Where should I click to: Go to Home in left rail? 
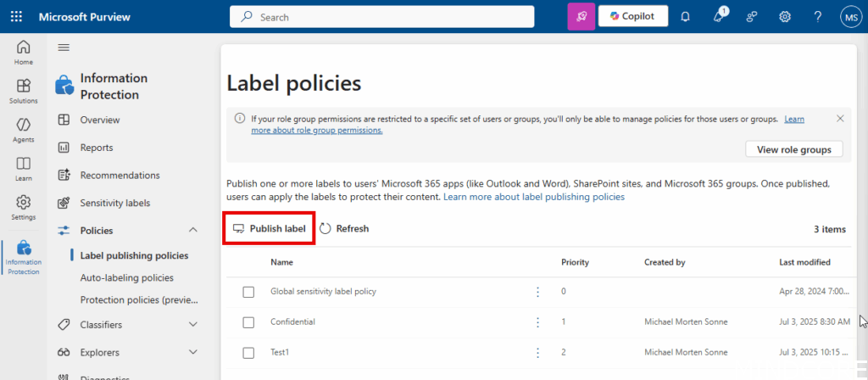[x=24, y=53]
